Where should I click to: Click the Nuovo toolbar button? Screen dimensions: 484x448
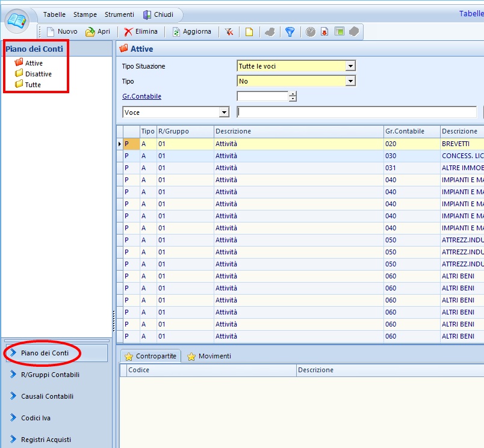click(61, 31)
